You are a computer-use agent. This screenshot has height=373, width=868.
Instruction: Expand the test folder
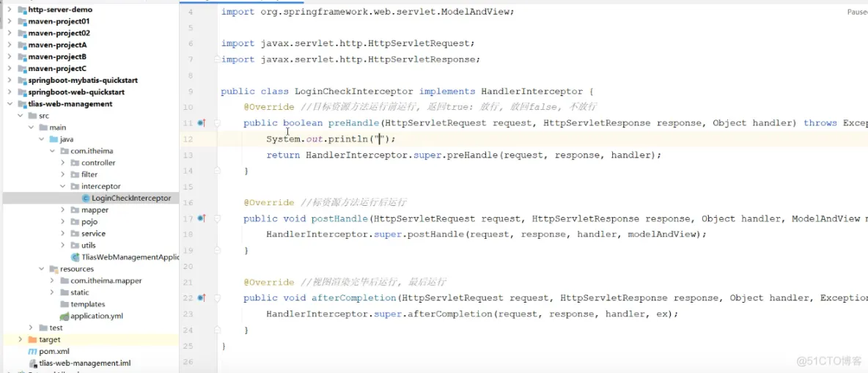[x=31, y=328]
